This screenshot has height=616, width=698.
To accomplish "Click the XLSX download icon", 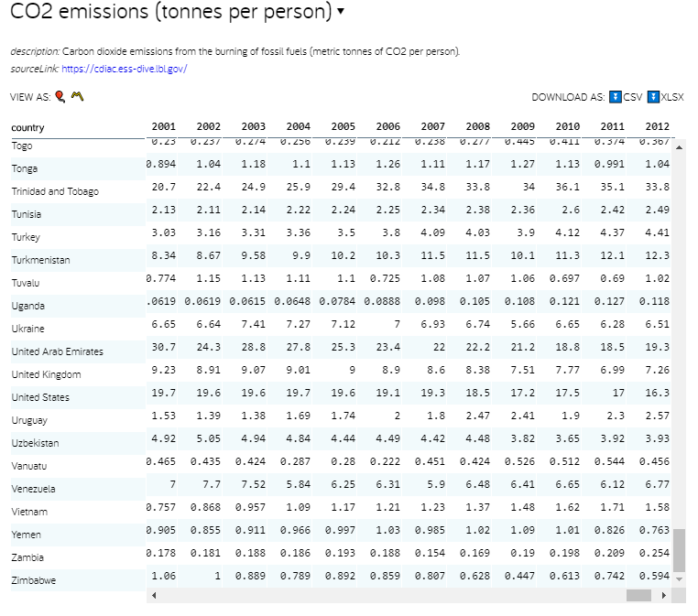I will tap(653, 97).
